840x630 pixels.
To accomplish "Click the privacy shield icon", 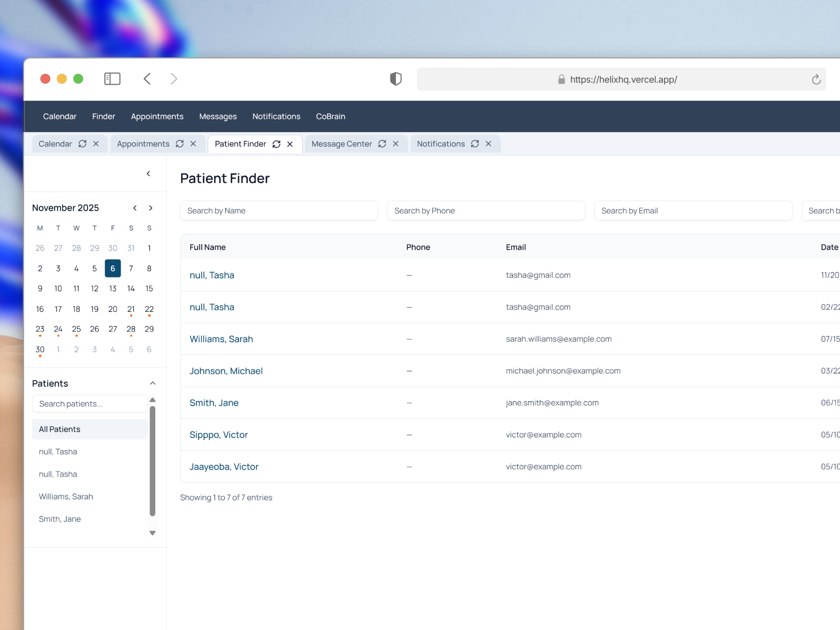I will [395, 79].
